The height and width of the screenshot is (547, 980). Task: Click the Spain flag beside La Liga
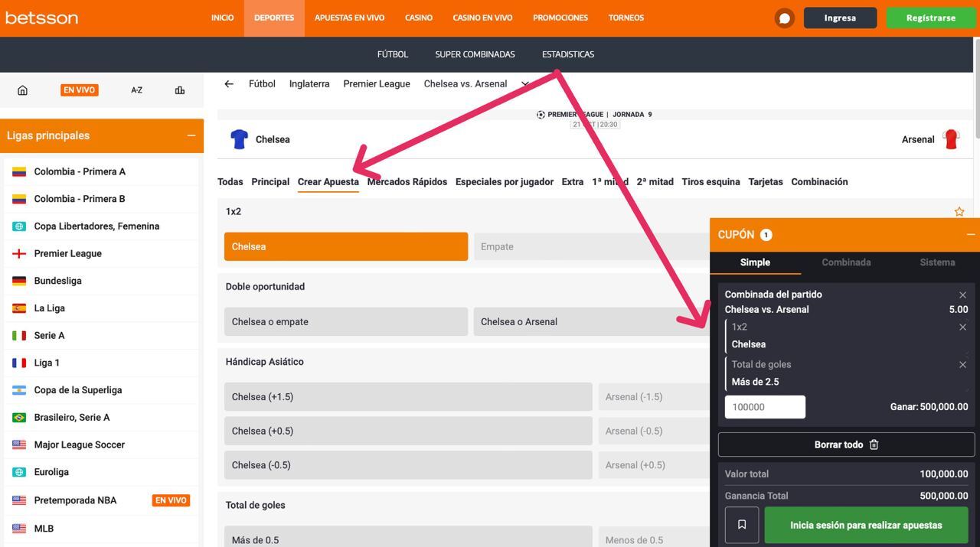click(x=19, y=308)
